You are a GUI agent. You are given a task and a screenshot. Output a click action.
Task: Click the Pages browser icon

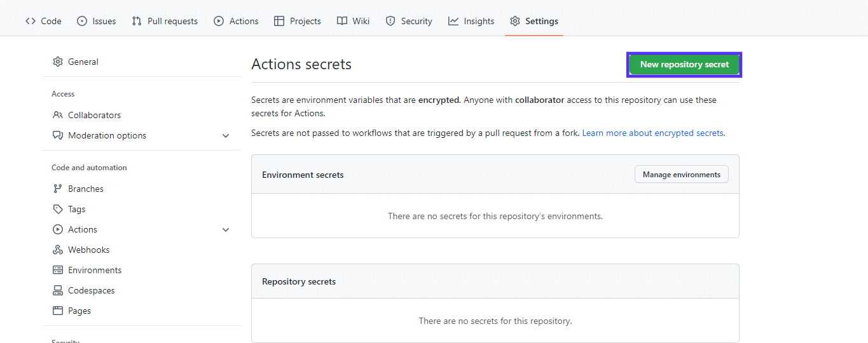58,311
